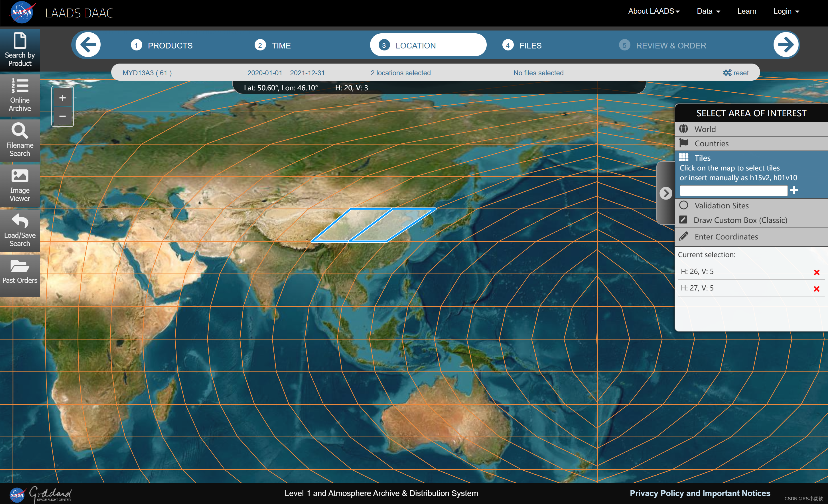Select the Validation Sites option
Screen dimensions: 828x504
click(x=751, y=205)
